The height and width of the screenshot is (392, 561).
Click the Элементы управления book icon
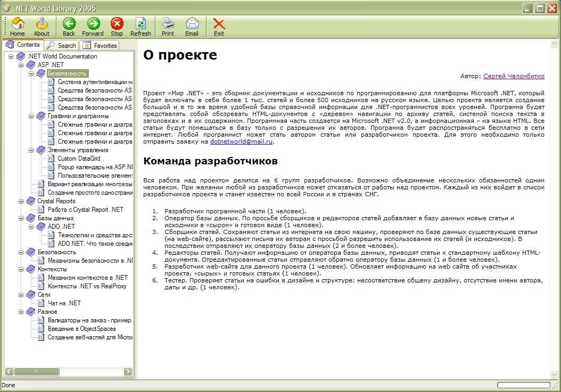coord(41,150)
